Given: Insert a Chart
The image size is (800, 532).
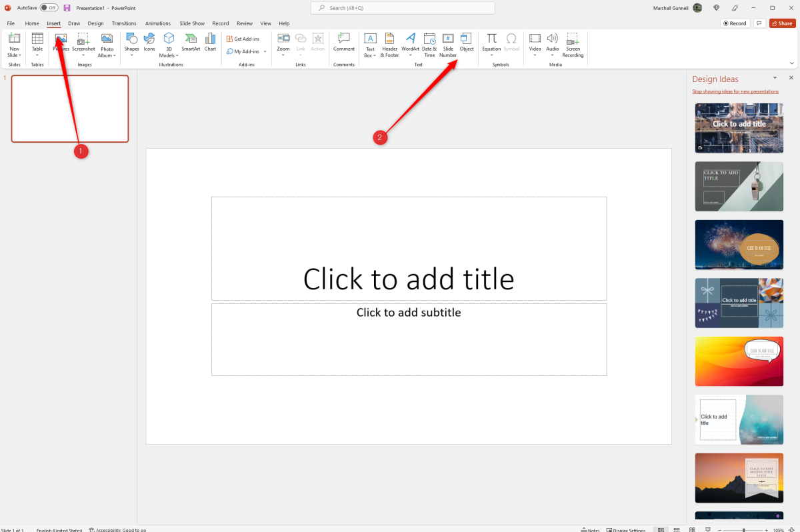Looking at the screenshot, I should pos(210,45).
